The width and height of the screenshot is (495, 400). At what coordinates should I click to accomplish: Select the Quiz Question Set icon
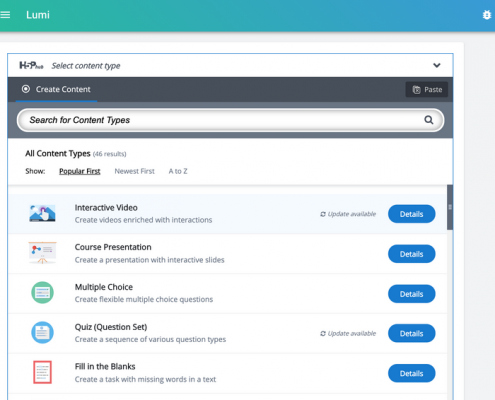[42, 332]
